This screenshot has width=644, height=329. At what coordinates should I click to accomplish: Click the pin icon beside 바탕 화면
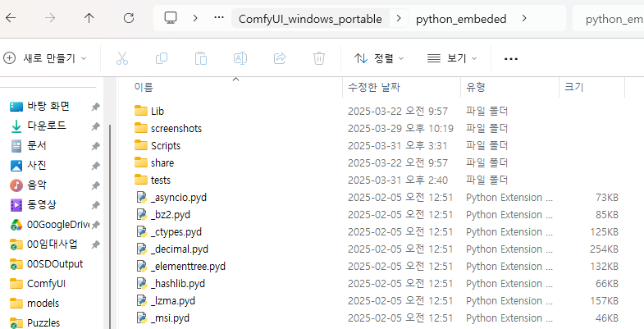coord(95,107)
